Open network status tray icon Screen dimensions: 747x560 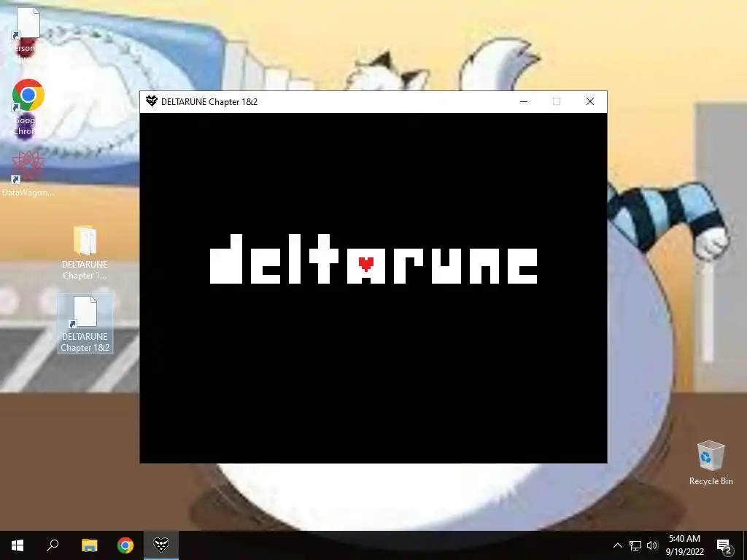tap(635, 545)
